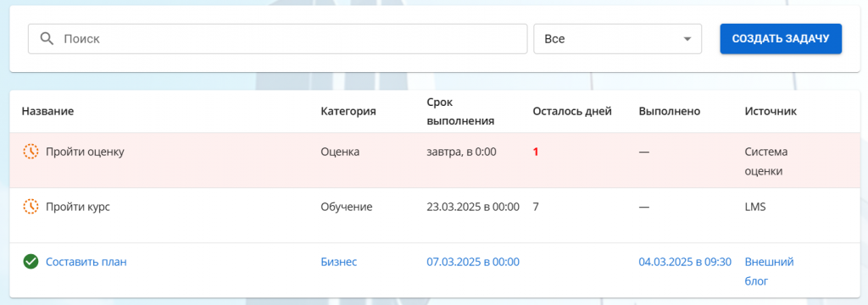
Task: Click pending clock icon beside Пройти курс
Action: (x=31, y=207)
